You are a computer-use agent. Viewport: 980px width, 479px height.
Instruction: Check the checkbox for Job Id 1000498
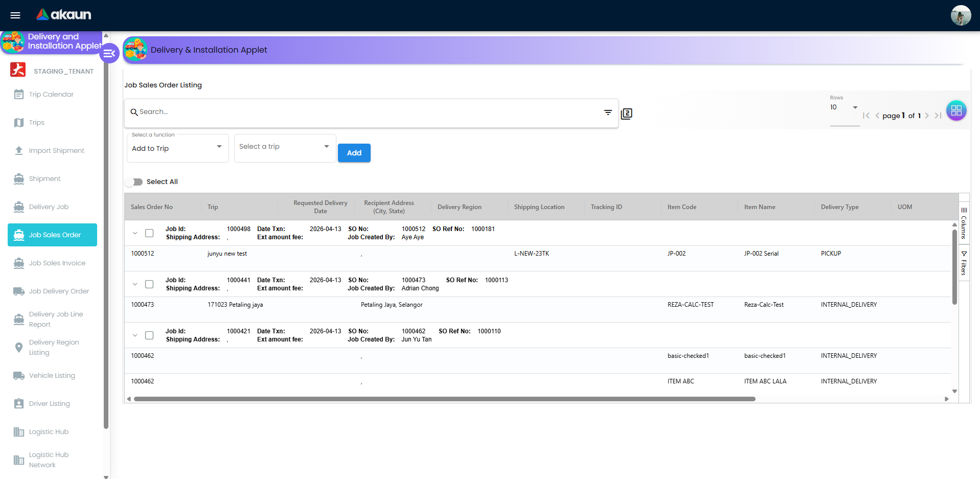pos(149,233)
